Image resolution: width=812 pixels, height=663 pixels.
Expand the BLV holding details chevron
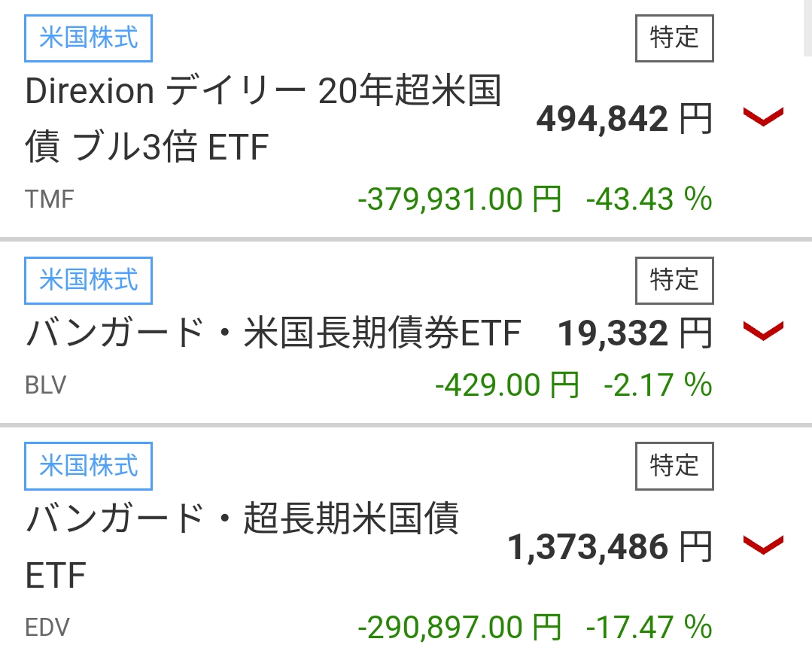click(763, 331)
